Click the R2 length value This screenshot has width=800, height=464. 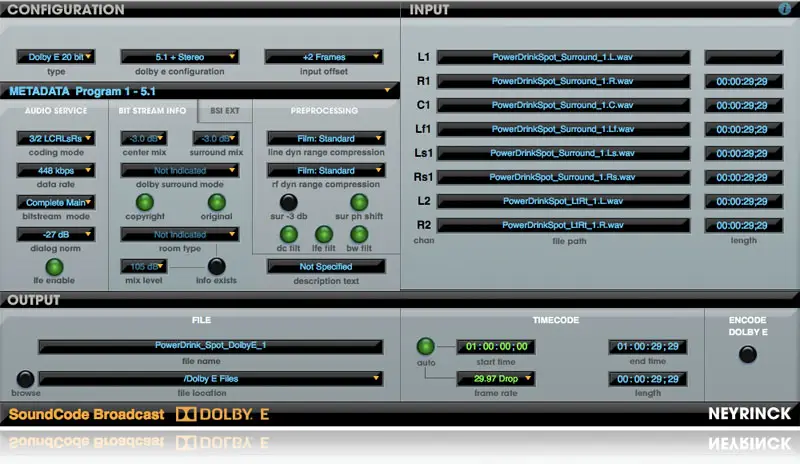[x=743, y=225]
